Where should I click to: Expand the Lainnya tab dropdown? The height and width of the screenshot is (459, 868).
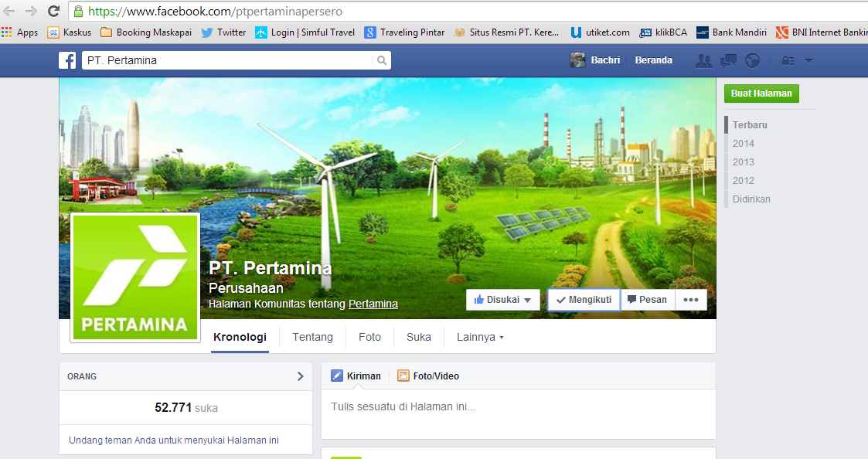[480, 337]
